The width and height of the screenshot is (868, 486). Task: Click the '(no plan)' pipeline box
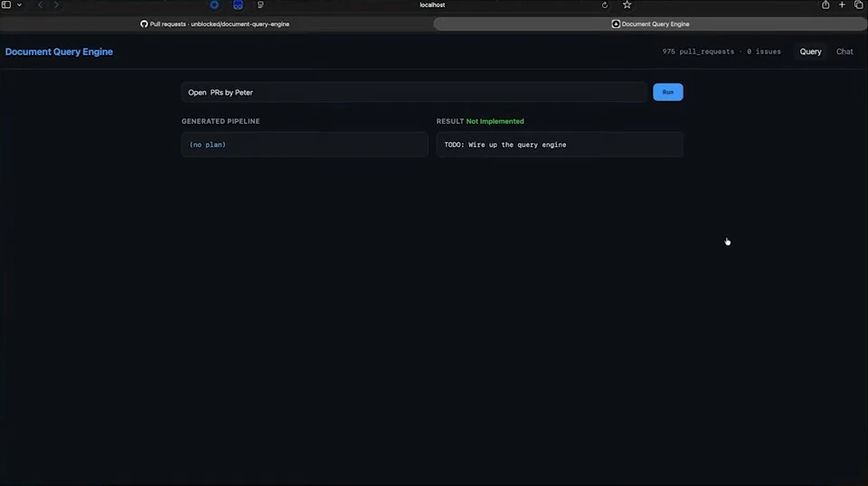305,145
